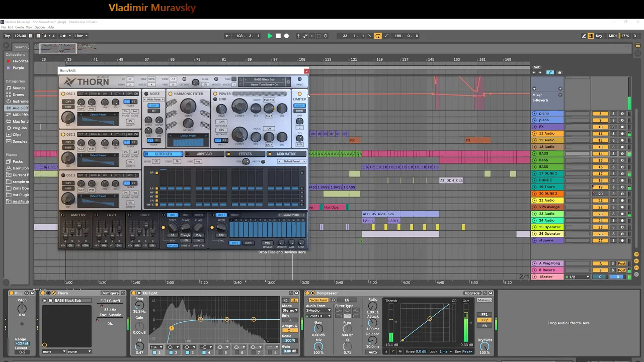Click Upgrade on Compressor device
The image size is (644, 362).
click(472, 293)
